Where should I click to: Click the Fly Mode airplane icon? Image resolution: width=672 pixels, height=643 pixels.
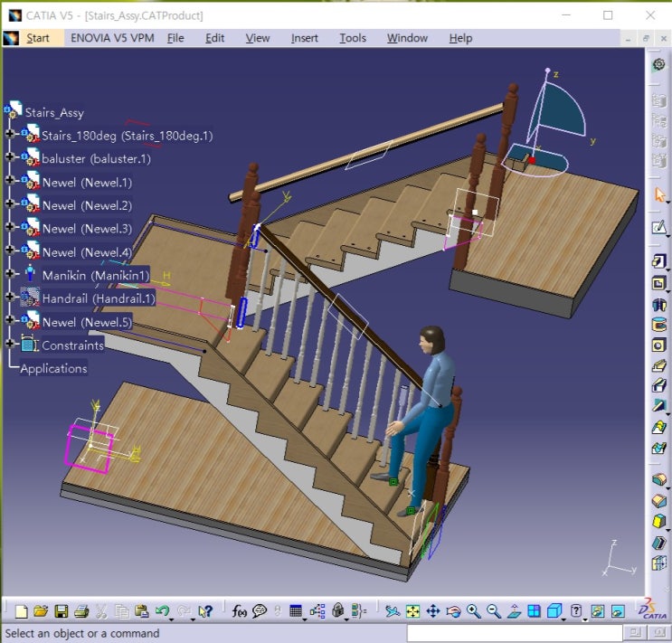(x=393, y=610)
